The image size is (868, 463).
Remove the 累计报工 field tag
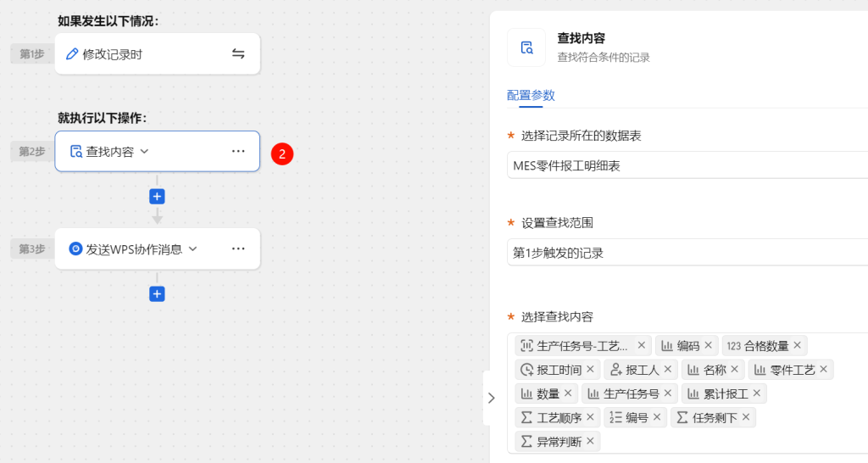[x=757, y=393]
